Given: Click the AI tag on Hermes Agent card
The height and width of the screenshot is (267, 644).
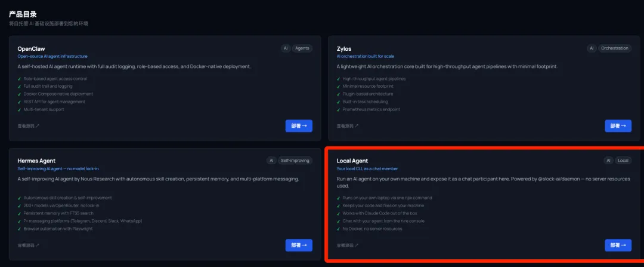Looking at the screenshot, I should click(x=271, y=161).
